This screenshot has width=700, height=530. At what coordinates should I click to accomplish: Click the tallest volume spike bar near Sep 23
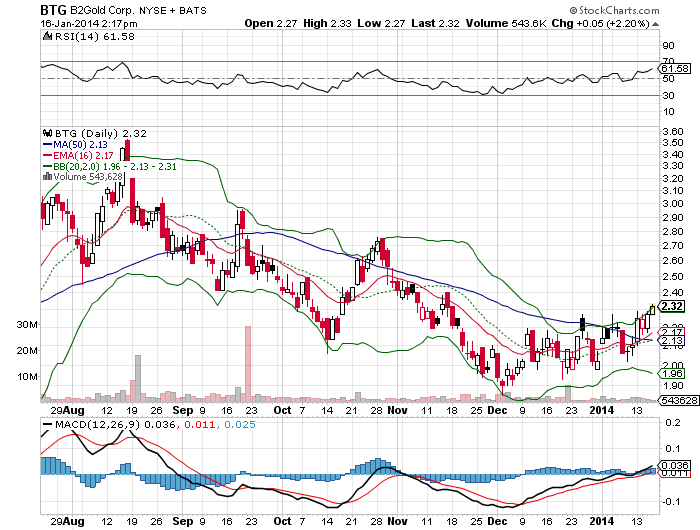[248, 362]
